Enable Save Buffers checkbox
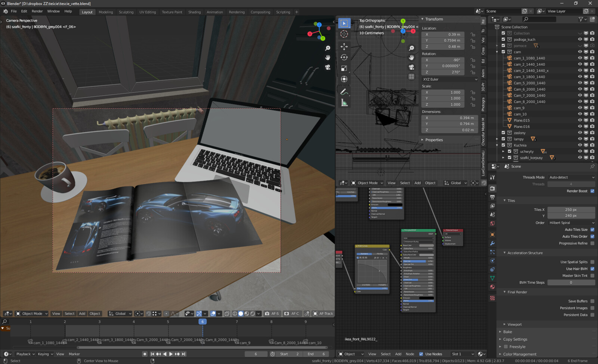This screenshot has width=598, height=364. 592,301
